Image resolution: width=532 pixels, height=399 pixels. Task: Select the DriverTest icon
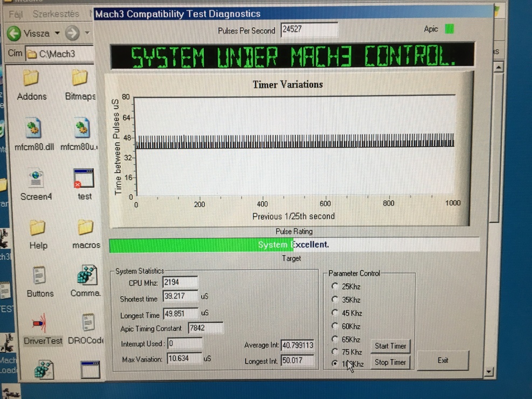pos(39,324)
